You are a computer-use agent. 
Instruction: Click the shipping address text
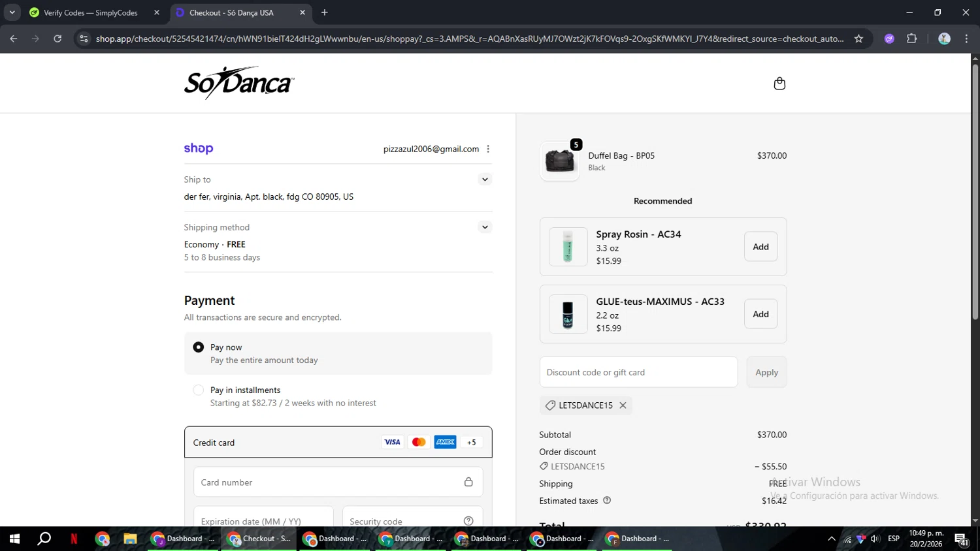(269, 197)
